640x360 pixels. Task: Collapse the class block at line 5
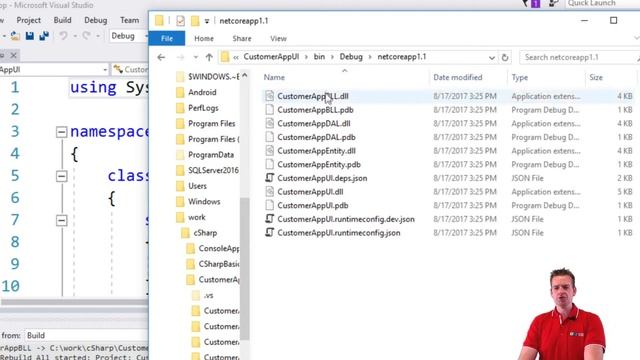pyautogui.click(x=61, y=176)
